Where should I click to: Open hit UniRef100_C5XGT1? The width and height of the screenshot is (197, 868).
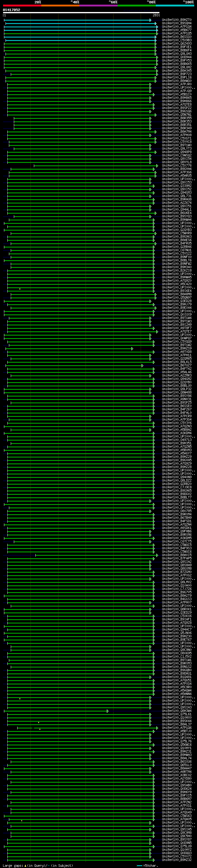(176, 139)
